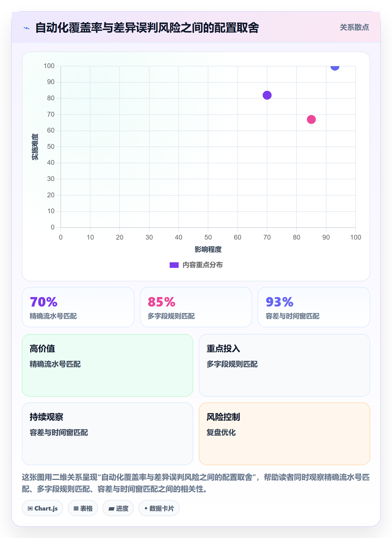Screen dimensions: 392x538
Task: Open the 风险控制 quadrant card
Action: point(284,434)
